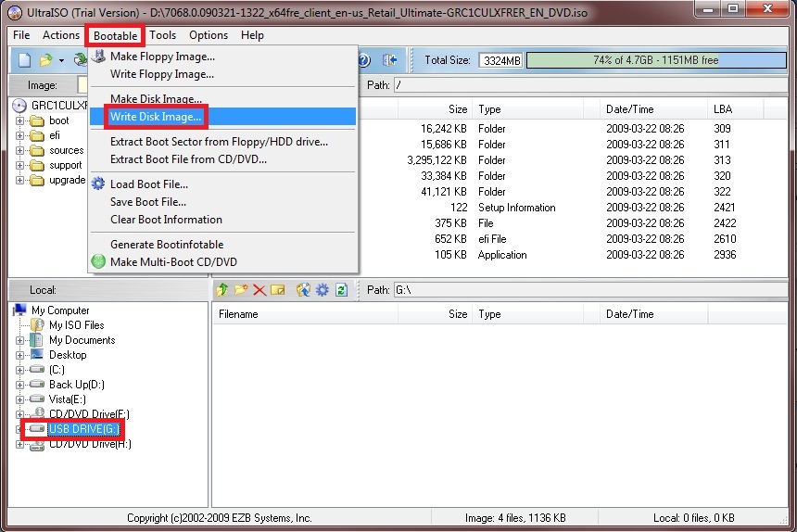The image size is (797, 532).
Task: Open the Tools menu
Action: [x=163, y=35]
